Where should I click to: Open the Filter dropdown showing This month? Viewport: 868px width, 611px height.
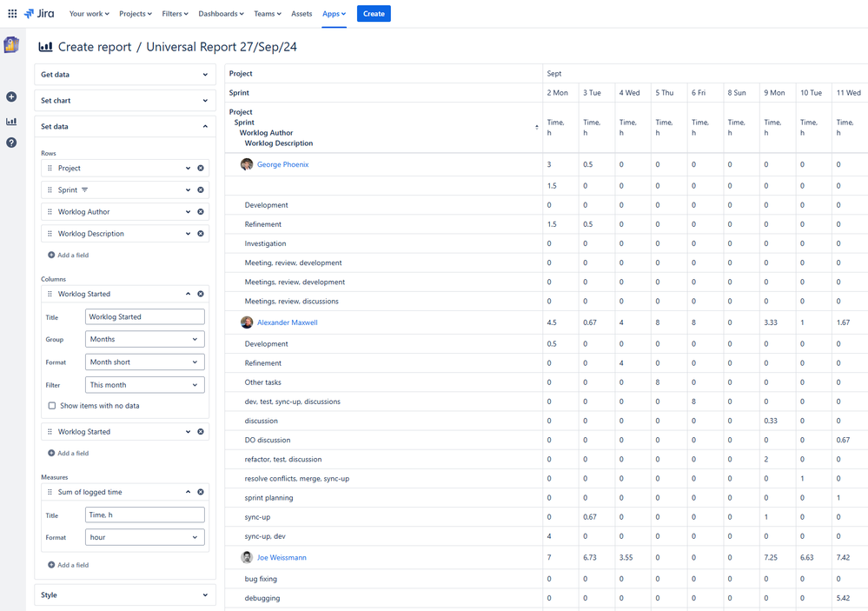(x=145, y=385)
